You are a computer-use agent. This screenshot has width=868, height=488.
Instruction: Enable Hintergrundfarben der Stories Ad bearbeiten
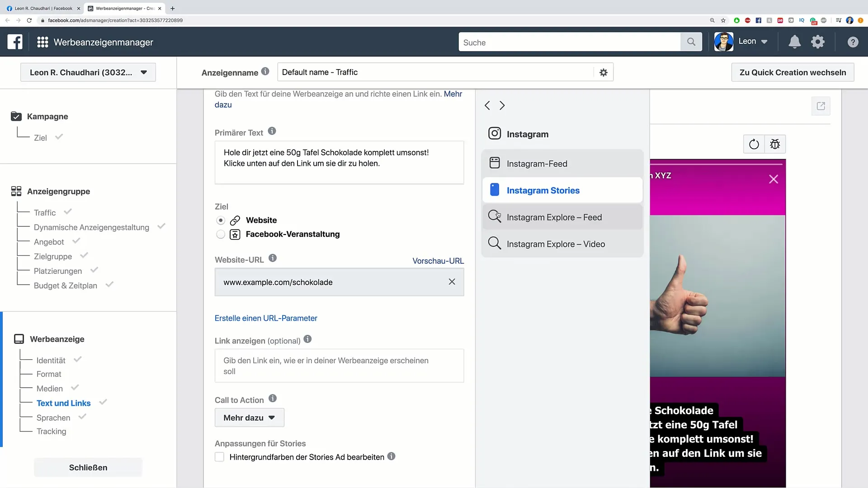219,457
